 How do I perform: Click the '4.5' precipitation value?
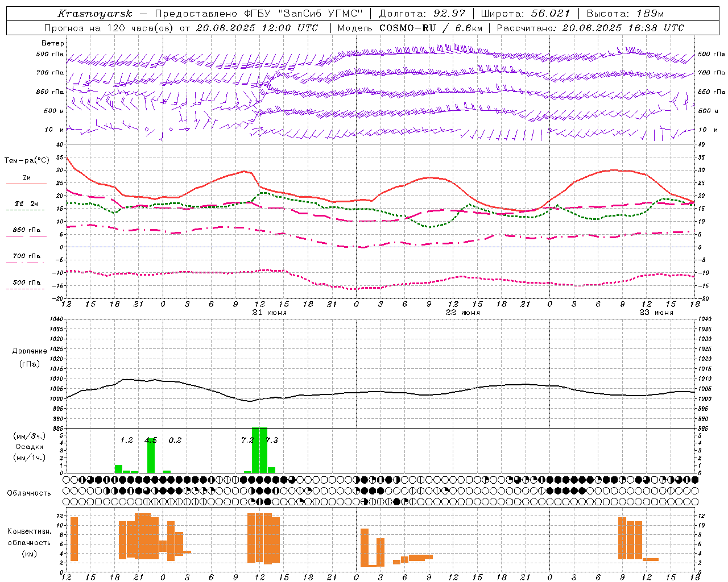151,440
